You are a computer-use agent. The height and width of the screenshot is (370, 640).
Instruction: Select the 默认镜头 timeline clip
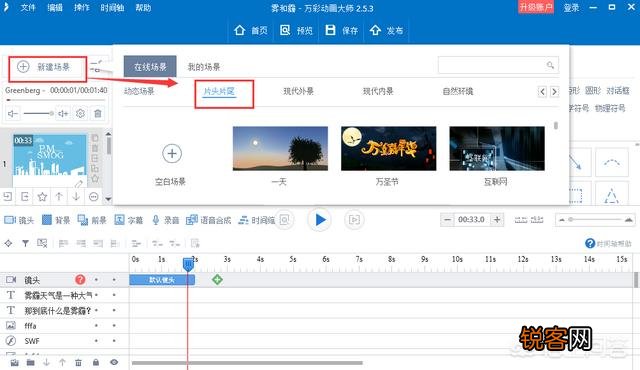(x=162, y=280)
